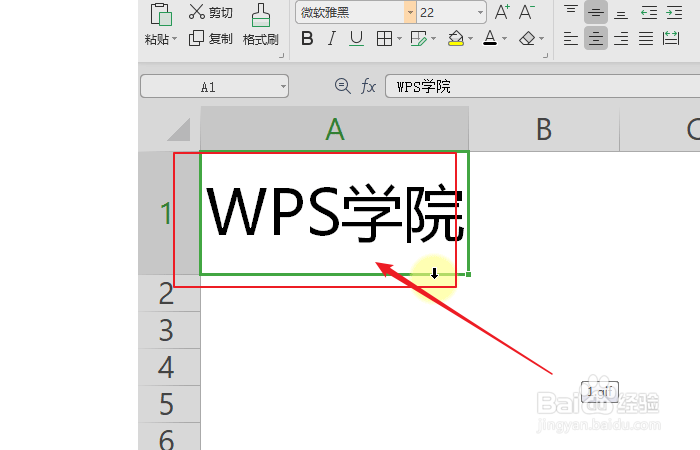Image resolution: width=700 pixels, height=450 pixels.
Task: Open the cell style dropdown arrow
Action: pos(433,39)
